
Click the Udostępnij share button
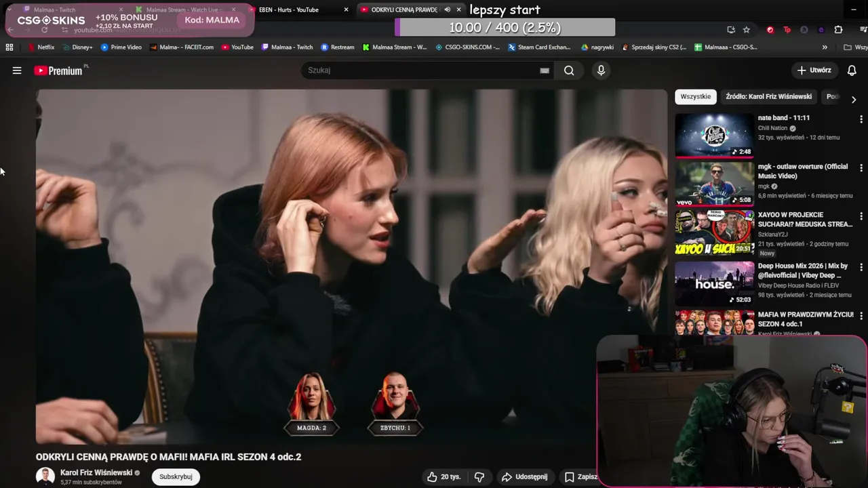coord(524,477)
